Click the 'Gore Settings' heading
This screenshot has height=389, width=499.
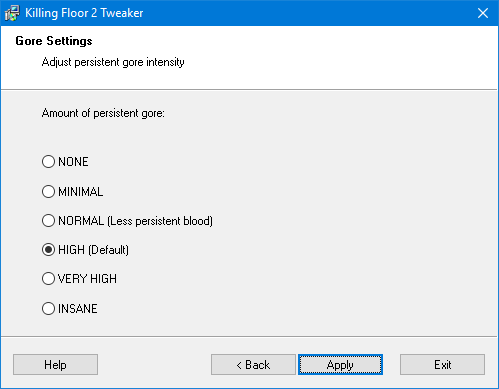pyautogui.click(x=54, y=41)
